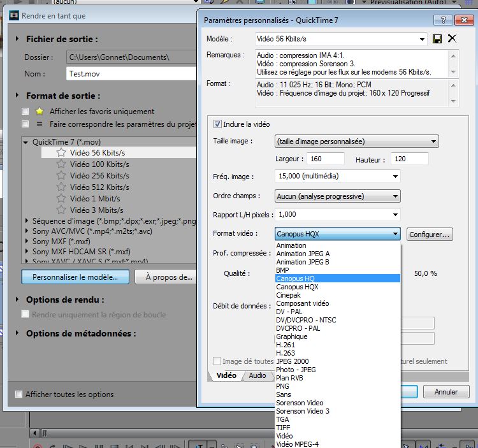Open the Rapport L/H pixels dropdown
Screen dimensions: 478x448
pyautogui.click(x=395, y=215)
